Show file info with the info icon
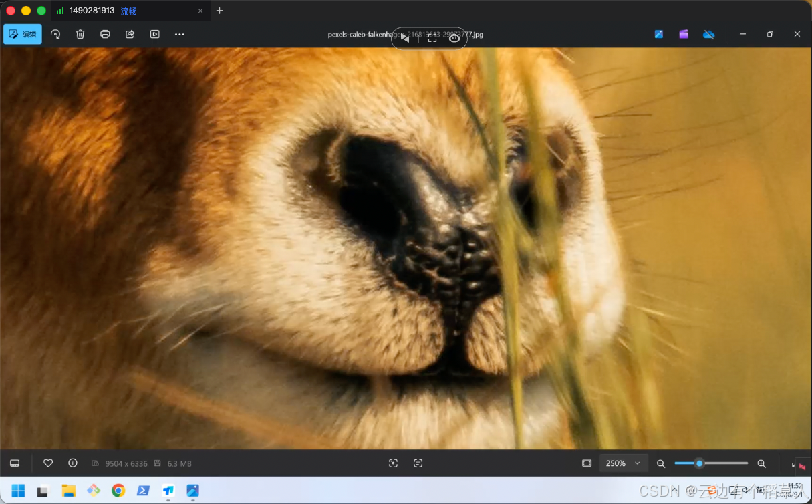812x504 pixels. click(73, 463)
